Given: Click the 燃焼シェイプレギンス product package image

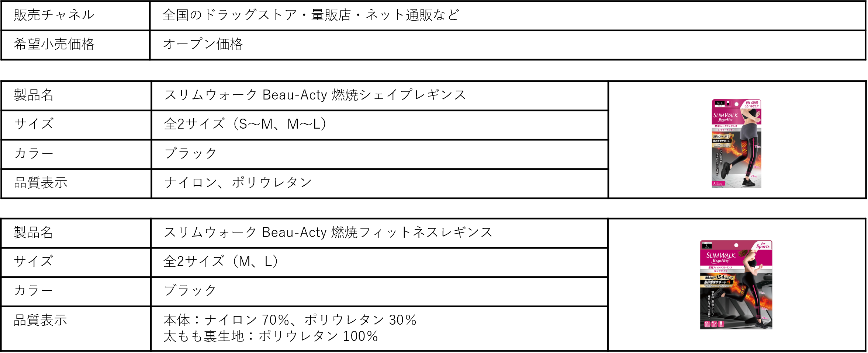Looking at the screenshot, I should point(736,143).
